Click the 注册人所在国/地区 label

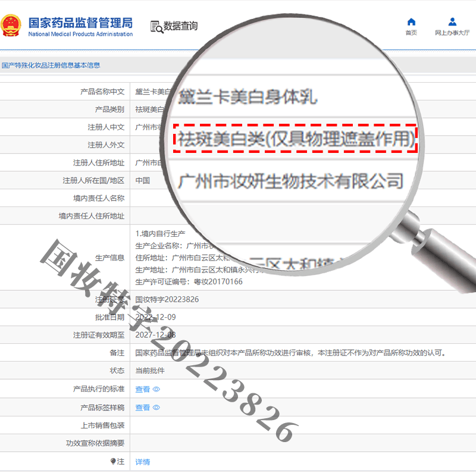(x=93, y=181)
